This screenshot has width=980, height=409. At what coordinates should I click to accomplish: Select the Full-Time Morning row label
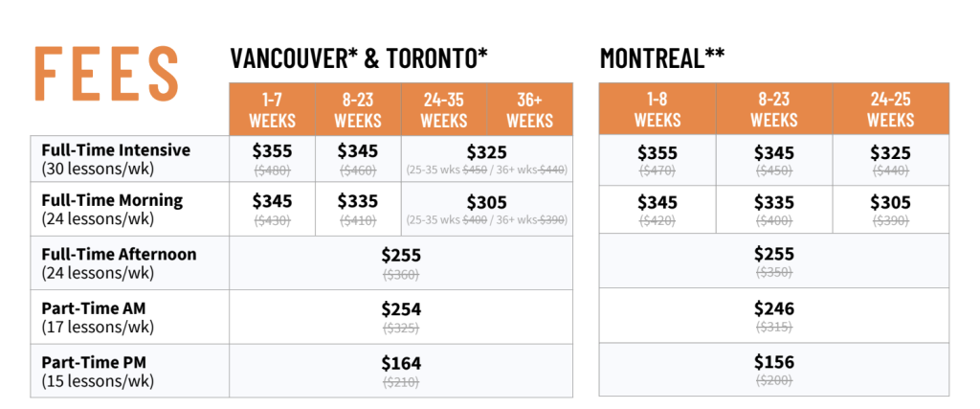pyautogui.click(x=112, y=209)
